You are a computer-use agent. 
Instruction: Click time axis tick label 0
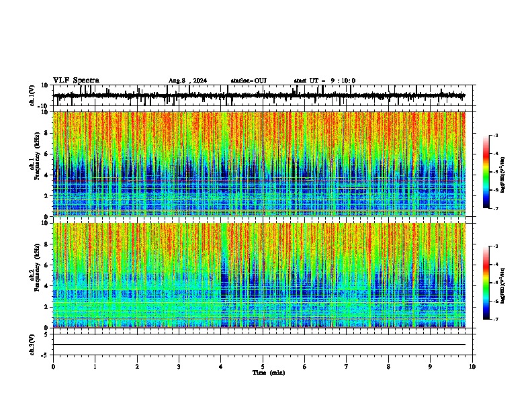tap(53, 367)
